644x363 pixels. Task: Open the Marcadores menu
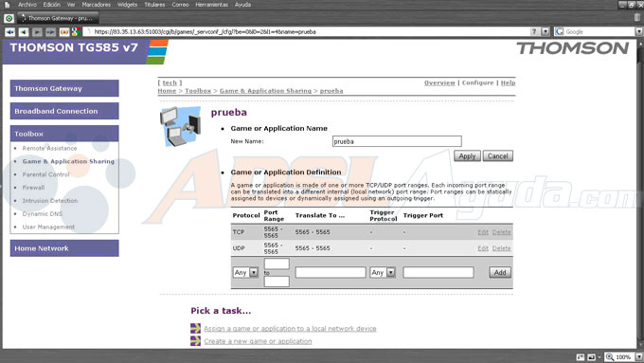pos(96,5)
